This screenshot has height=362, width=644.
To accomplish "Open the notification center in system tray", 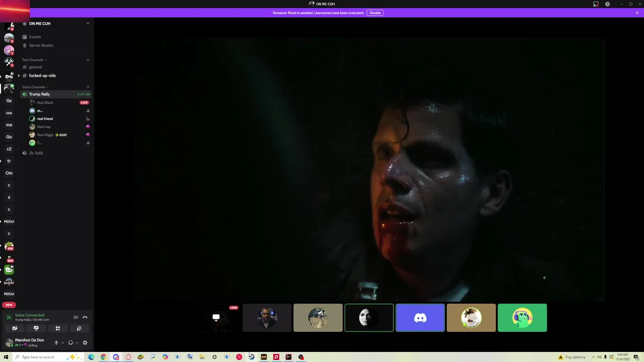I will (x=636, y=357).
